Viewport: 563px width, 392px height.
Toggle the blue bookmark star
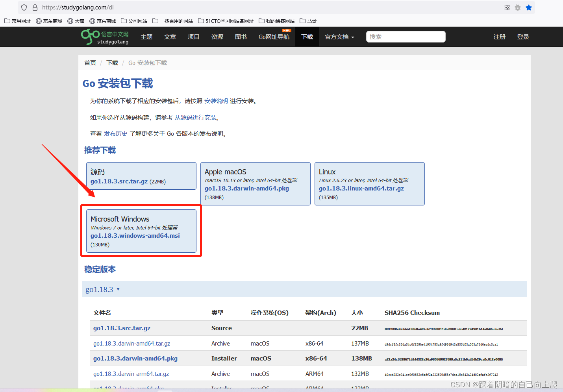pyautogui.click(x=529, y=7)
